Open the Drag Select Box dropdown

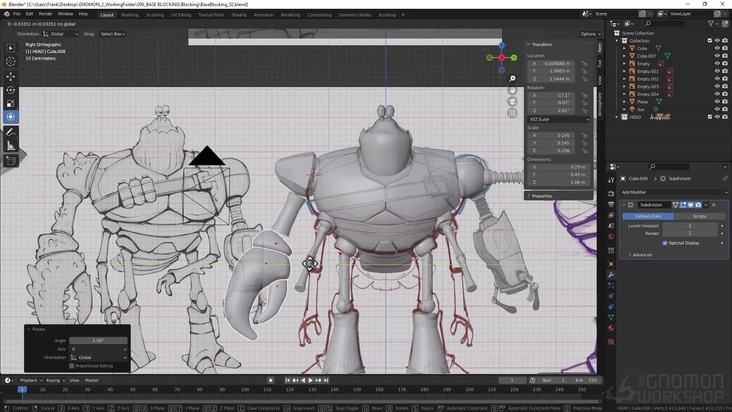[113, 34]
